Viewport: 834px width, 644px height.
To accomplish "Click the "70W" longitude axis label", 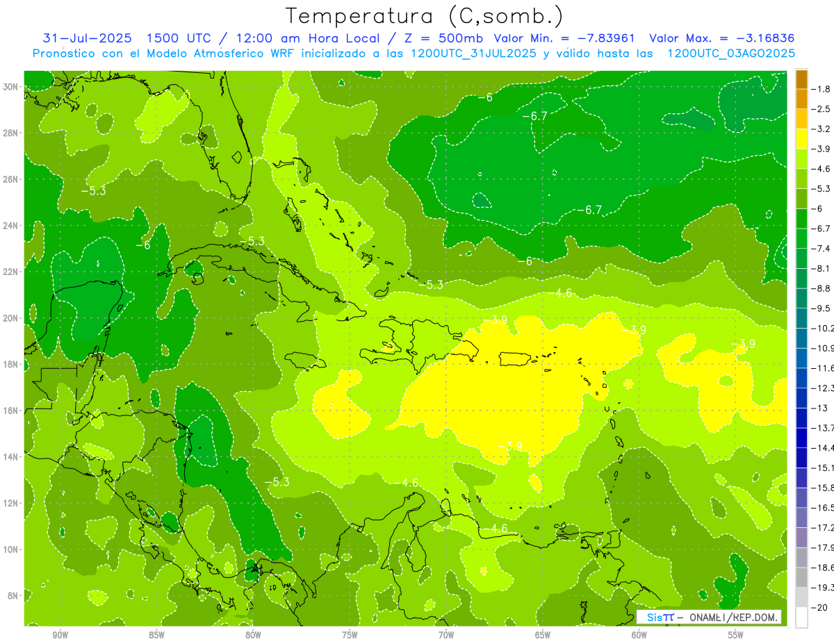I will [x=446, y=636].
